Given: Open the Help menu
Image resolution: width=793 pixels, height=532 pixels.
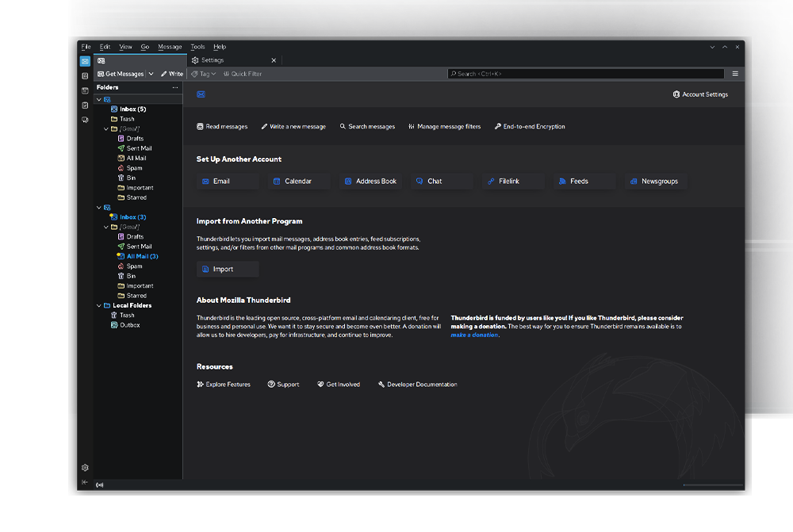Looking at the screenshot, I should 220,47.
